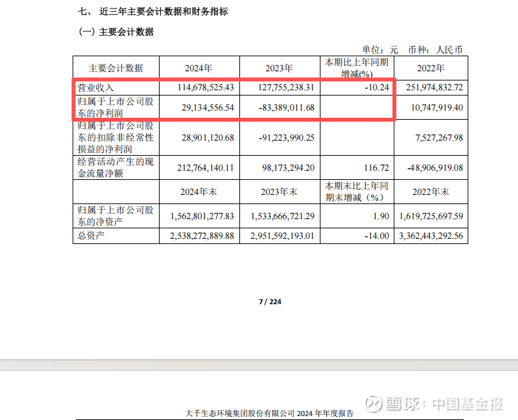Click the 总资产 row label
This screenshot has height=420, width=518.
[91, 236]
